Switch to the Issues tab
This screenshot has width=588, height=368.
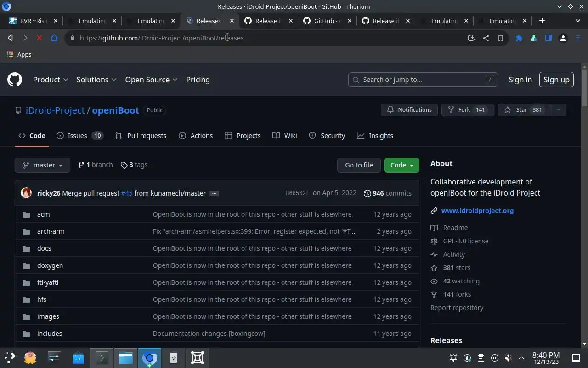point(79,136)
